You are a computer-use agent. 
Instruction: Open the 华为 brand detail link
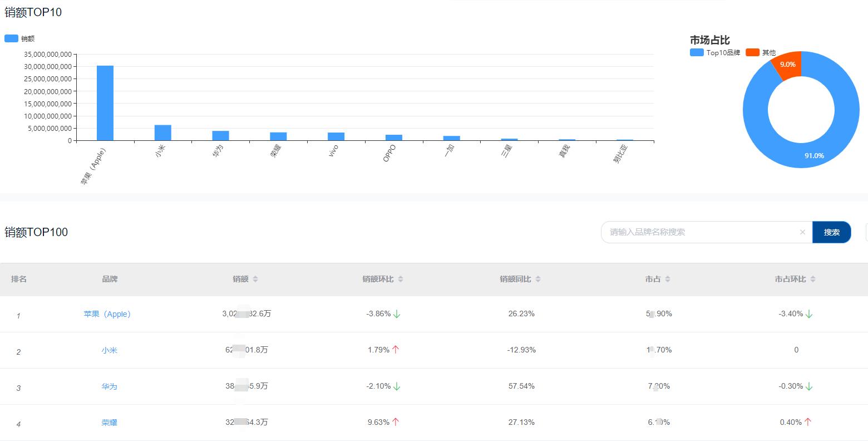tap(109, 386)
